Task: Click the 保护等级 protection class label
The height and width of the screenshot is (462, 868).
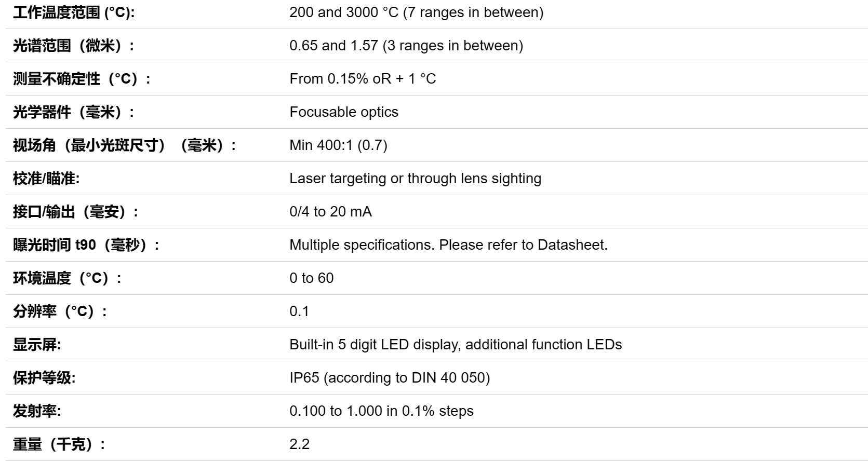Action: point(44,378)
